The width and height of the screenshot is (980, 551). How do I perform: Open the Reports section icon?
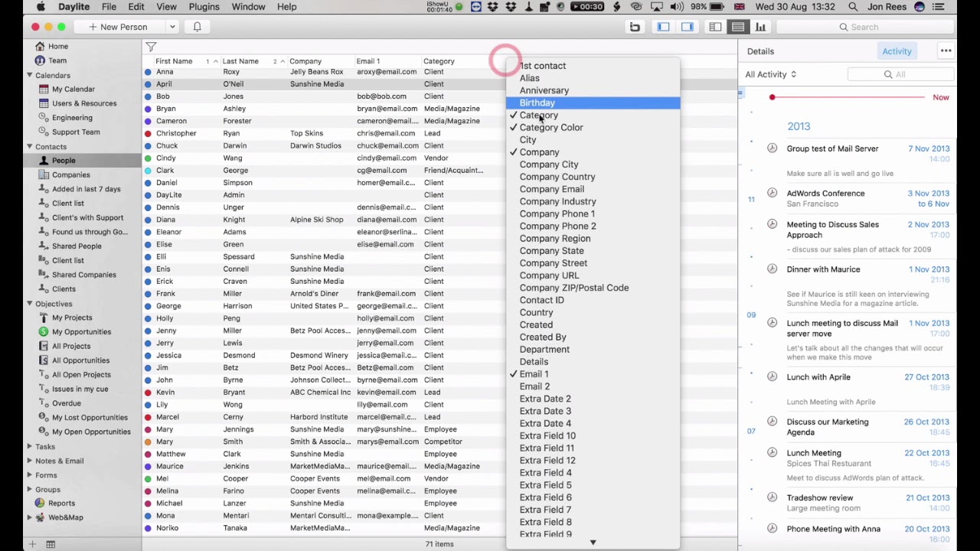tap(41, 504)
